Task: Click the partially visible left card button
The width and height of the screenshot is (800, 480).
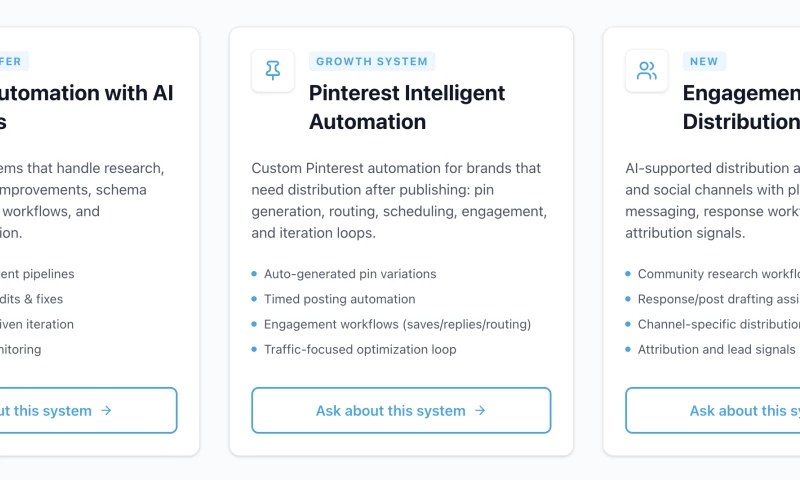Action: (88, 411)
